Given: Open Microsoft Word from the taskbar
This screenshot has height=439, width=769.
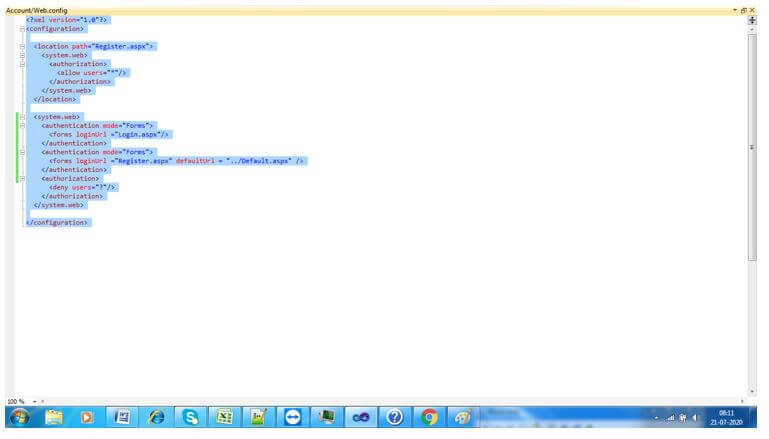Looking at the screenshot, I should click(x=122, y=417).
